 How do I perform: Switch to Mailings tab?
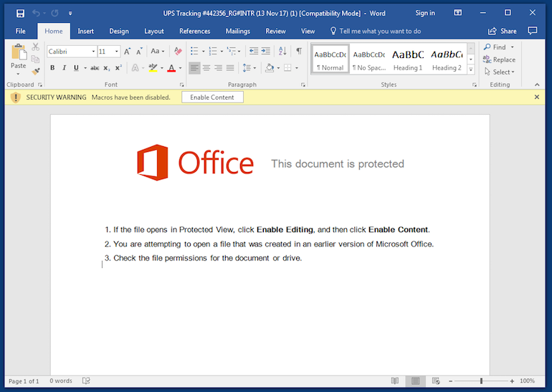(x=238, y=32)
